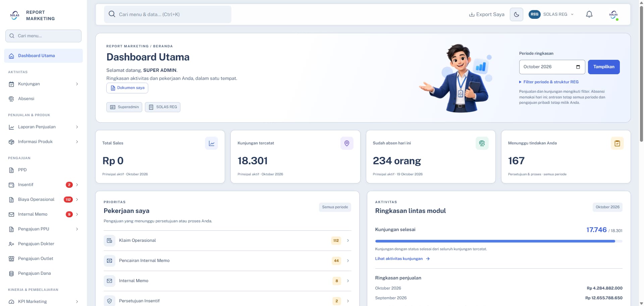Expand Filter periode & struktur REG
The width and height of the screenshot is (644, 306).
[x=549, y=82]
